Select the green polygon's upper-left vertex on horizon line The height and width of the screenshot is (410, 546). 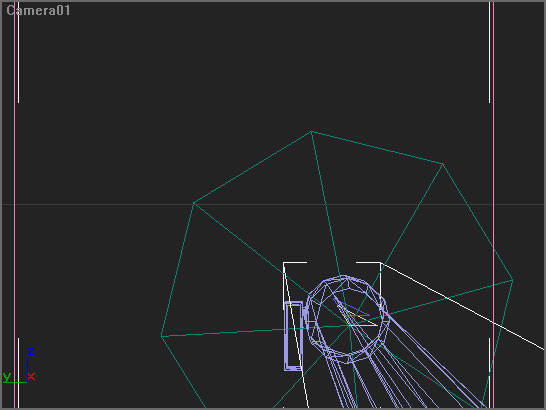pos(194,203)
